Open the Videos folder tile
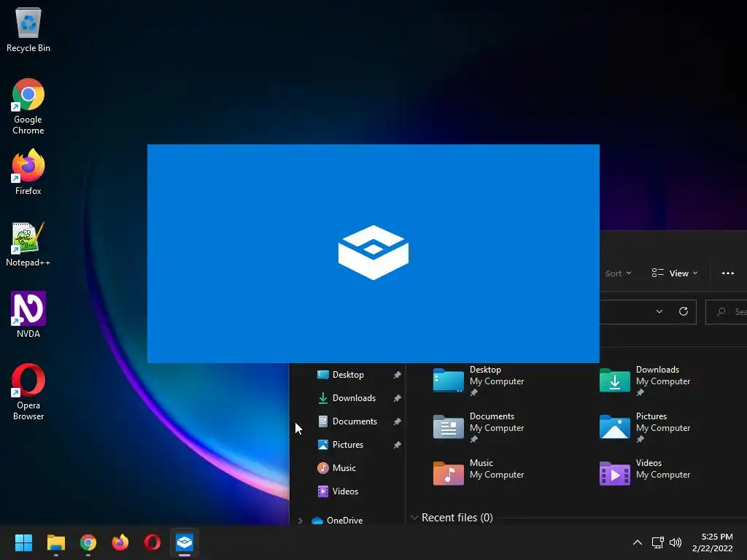This screenshot has height=560, width=747. [645, 472]
